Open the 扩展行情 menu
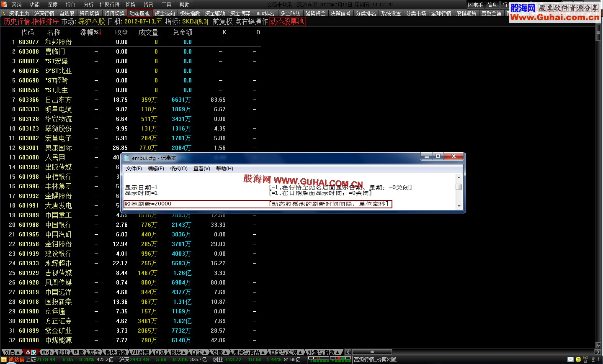Screen dimensions: 603x364 (x=110, y=5)
